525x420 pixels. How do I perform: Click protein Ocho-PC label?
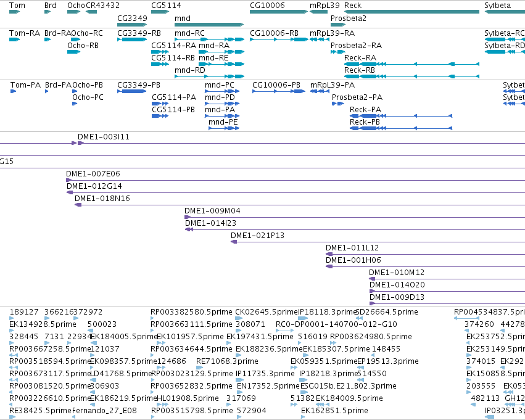[x=88, y=97]
